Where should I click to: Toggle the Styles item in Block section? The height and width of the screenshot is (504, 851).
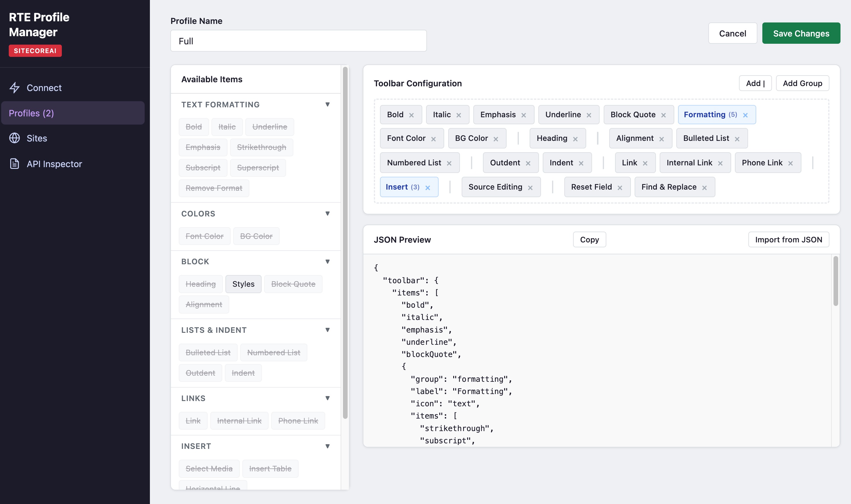click(243, 284)
